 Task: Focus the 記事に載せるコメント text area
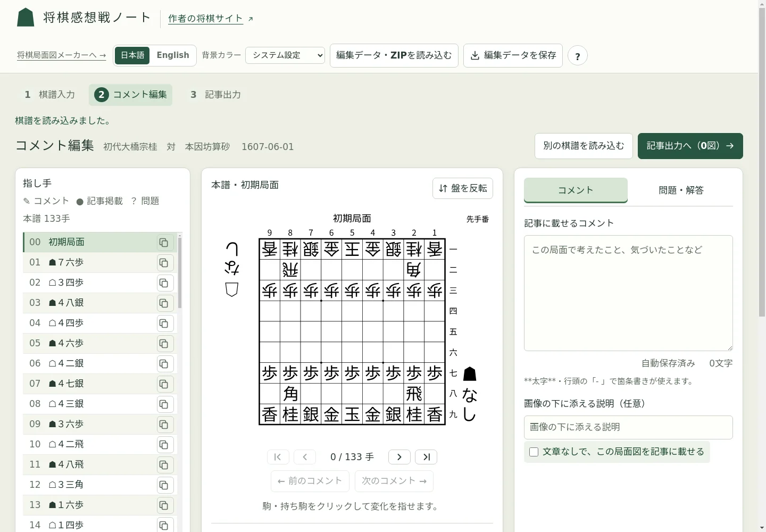coord(628,293)
